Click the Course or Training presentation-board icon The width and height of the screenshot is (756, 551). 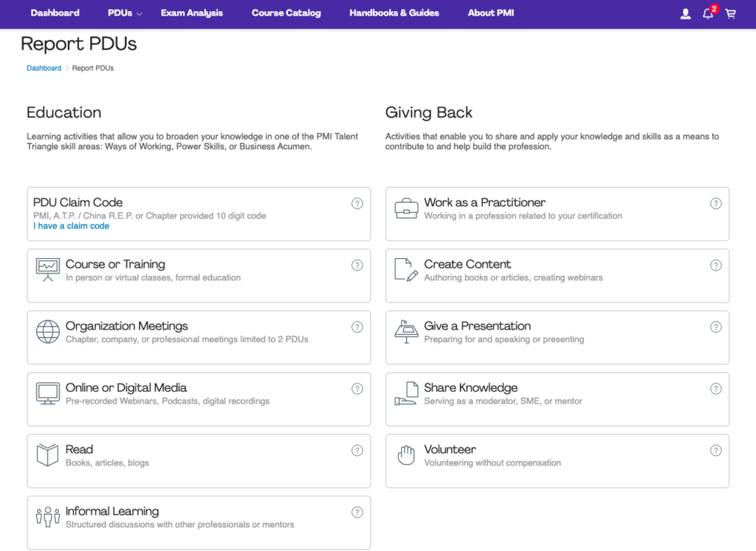click(48, 270)
